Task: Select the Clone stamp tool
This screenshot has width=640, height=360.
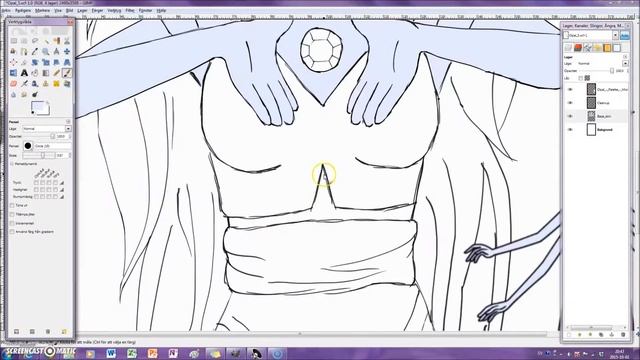Action: tap(45, 84)
